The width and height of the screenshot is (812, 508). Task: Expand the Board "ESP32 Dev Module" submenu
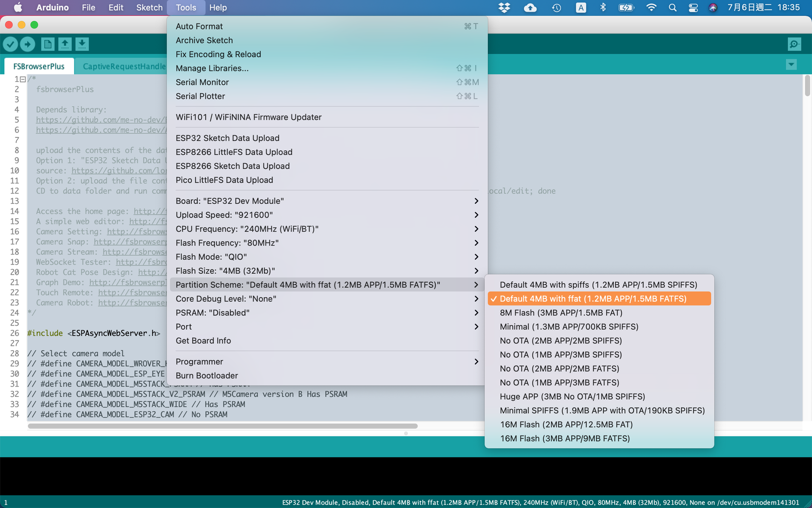click(327, 201)
